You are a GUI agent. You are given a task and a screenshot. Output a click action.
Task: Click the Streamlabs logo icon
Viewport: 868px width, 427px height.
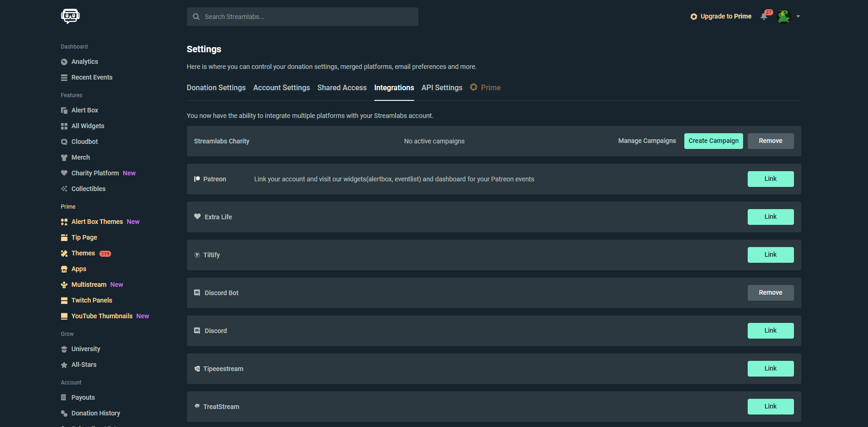(x=70, y=16)
